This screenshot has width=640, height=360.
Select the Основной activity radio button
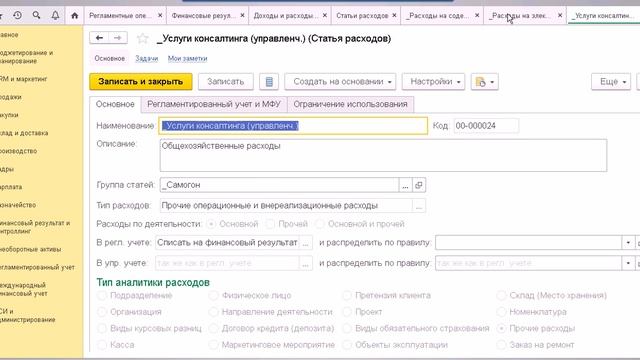(x=211, y=224)
